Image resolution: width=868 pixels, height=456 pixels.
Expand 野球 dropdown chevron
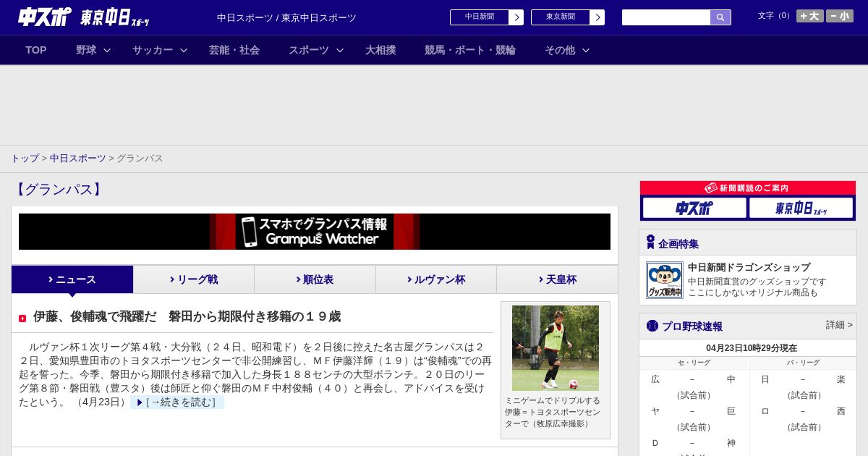(x=107, y=50)
